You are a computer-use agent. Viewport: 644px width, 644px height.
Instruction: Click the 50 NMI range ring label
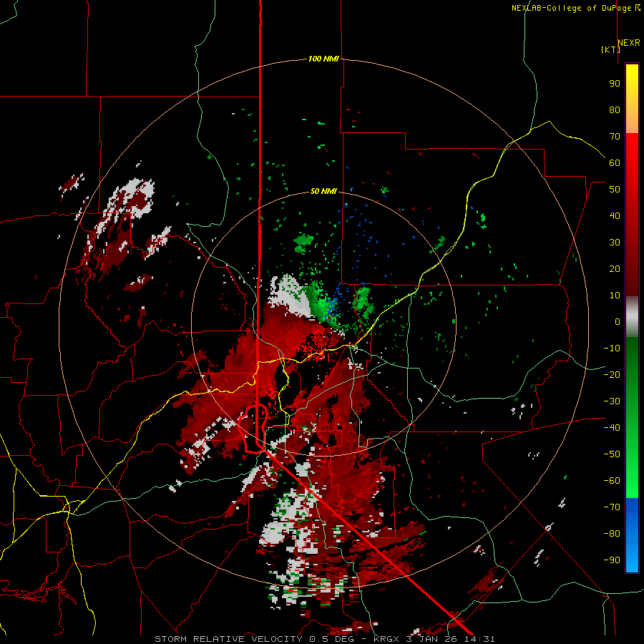coord(323,191)
